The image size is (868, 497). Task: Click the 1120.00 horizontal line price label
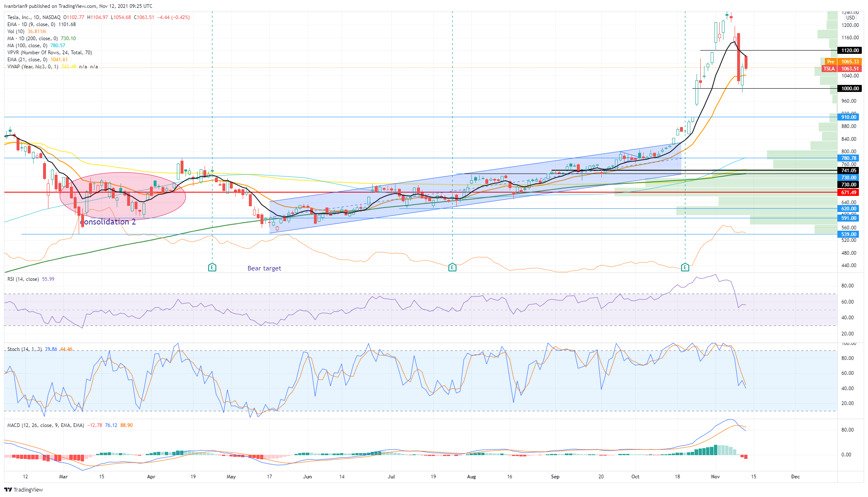click(849, 51)
